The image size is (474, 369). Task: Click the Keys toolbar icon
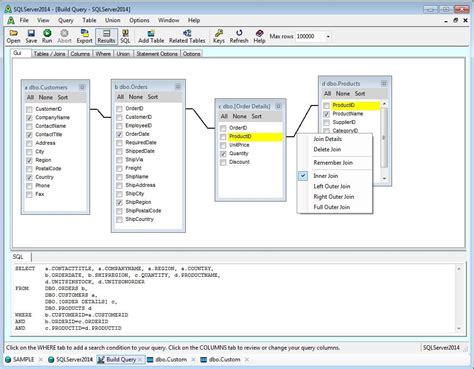[219, 36]
